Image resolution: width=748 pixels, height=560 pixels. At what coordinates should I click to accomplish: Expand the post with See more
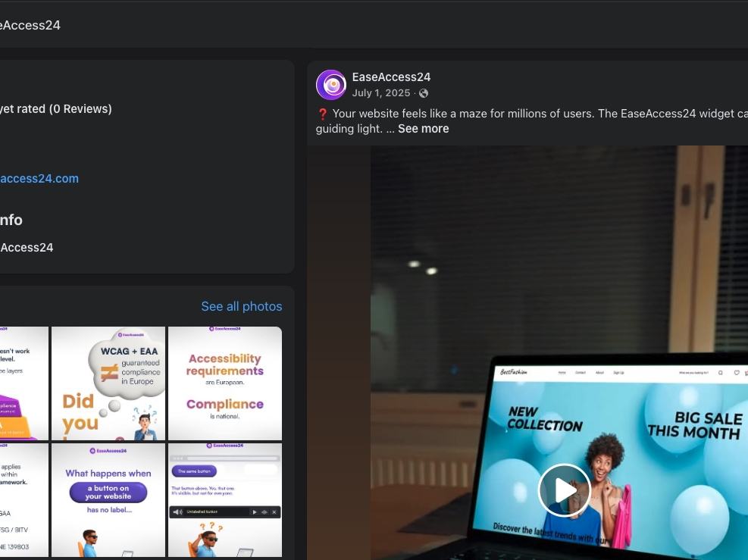[x=423, y=129]
